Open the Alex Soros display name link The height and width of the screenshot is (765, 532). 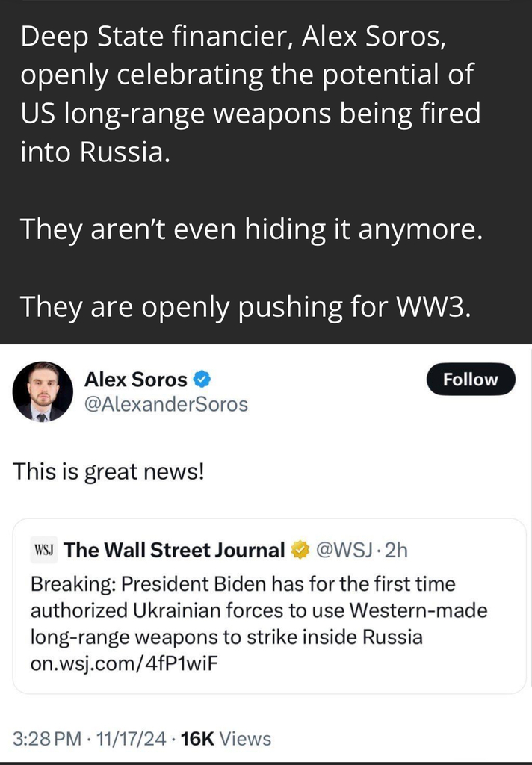click(x=135, y=380)
